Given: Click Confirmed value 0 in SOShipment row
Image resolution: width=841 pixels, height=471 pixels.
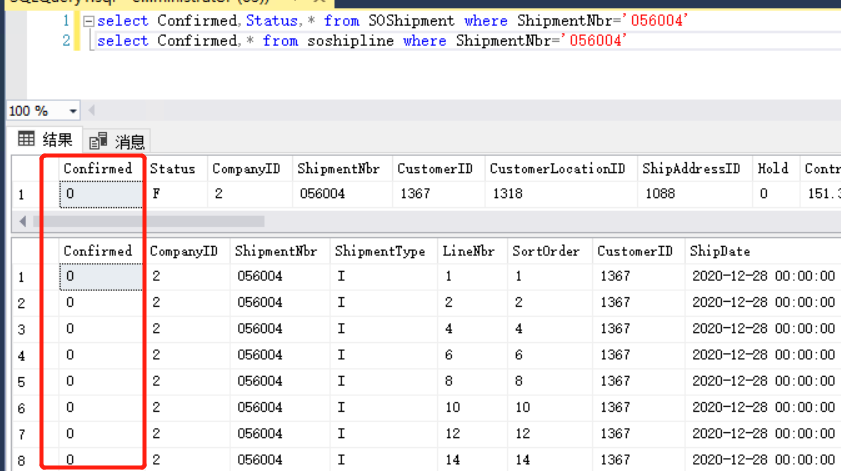Looking at the screenshot, I should click(101, 194).
